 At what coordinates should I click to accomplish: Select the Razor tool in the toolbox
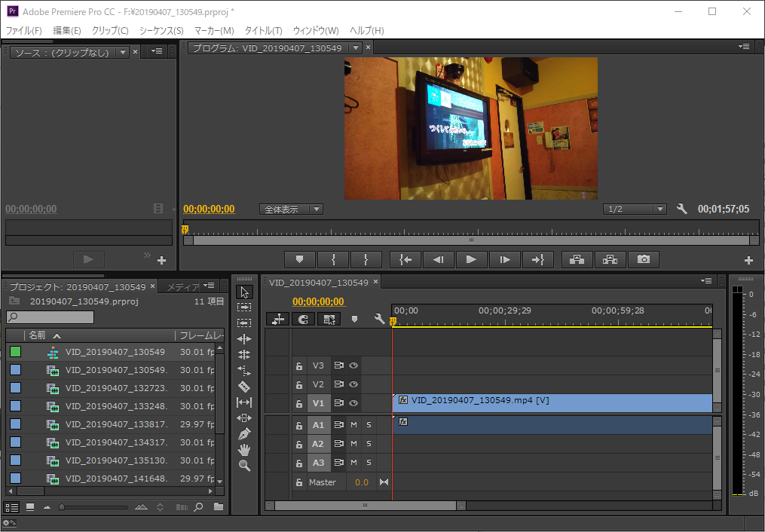(244, 386)
